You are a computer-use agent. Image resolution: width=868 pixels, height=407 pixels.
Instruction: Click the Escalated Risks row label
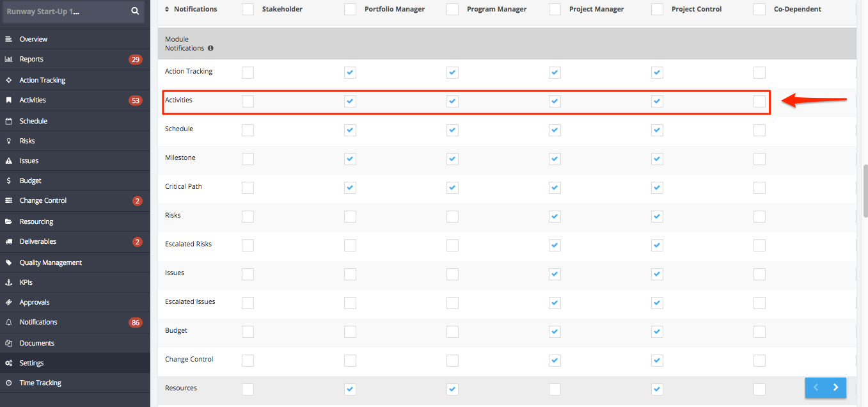coord(188,244)
